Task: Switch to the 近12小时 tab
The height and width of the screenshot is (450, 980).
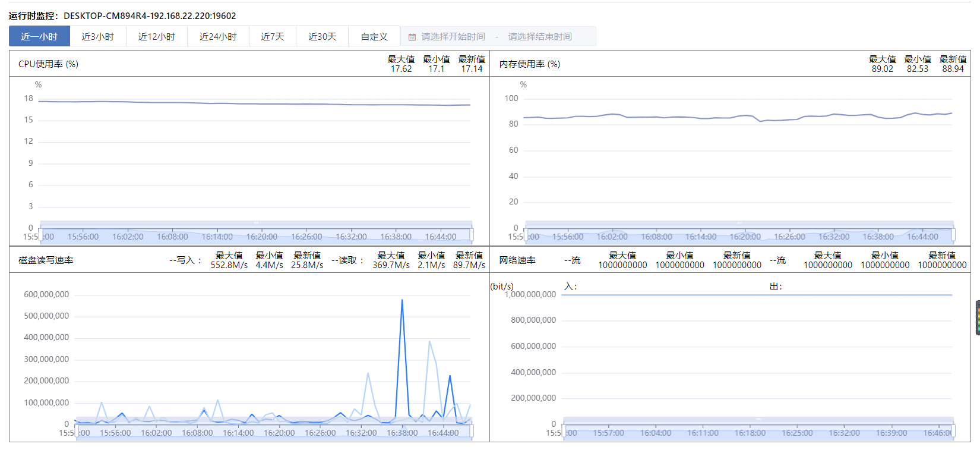Action: coord(157,36)
